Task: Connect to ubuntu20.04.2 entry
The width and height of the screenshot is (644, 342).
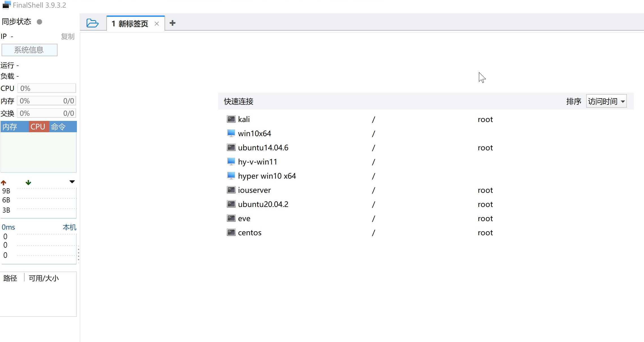Action: 263,204
